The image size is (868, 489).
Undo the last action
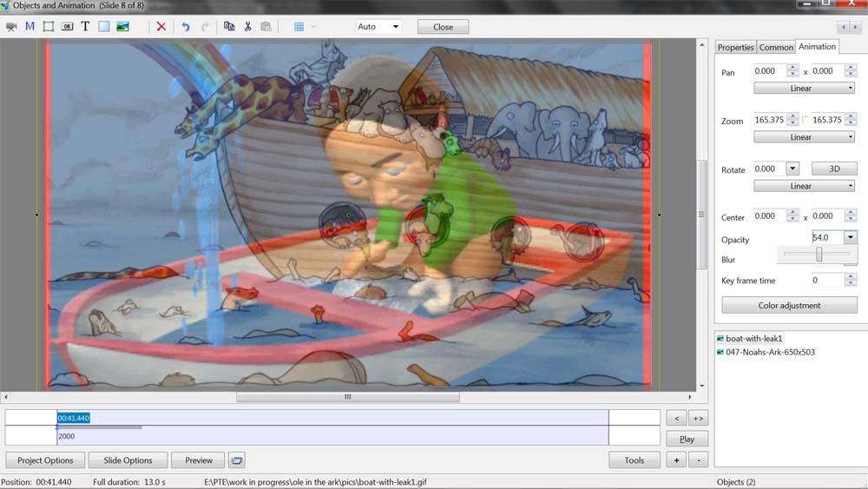tap(186, 27)
